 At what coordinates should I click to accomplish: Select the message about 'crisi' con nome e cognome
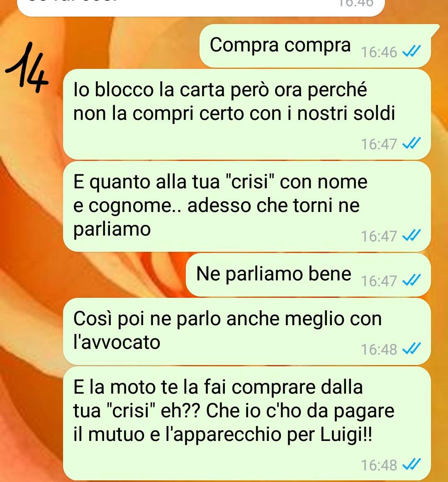[x=246, y=207]
